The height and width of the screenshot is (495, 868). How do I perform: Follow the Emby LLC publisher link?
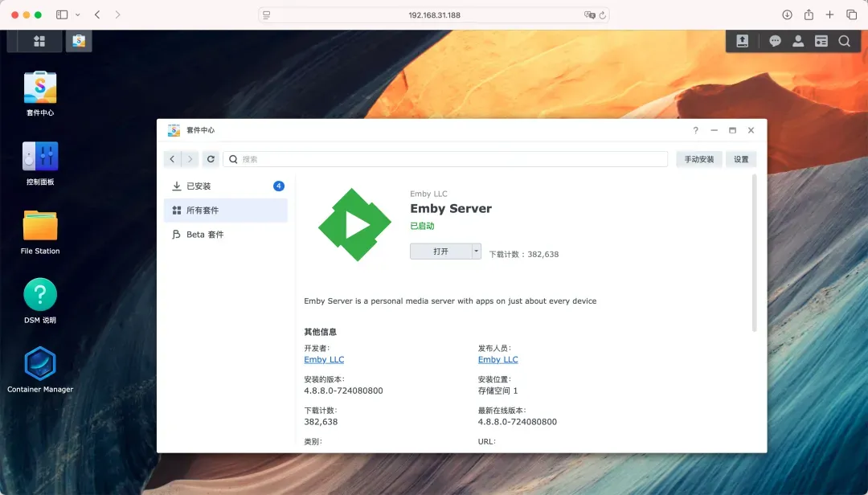pos(498,360)
